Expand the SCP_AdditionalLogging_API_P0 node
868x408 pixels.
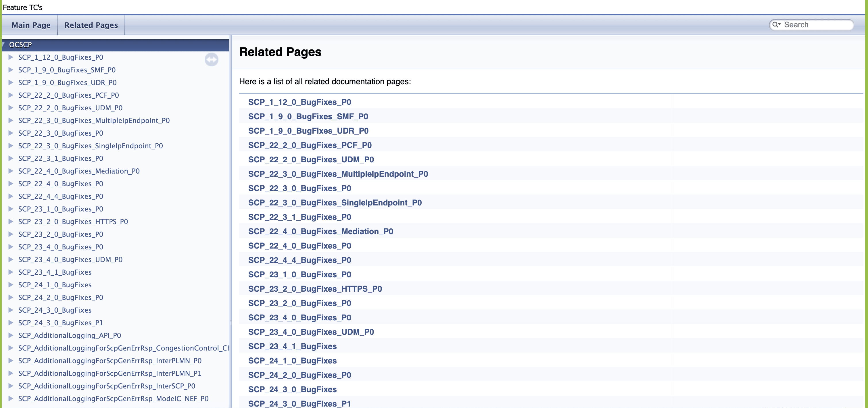click(x=11, y=335)
